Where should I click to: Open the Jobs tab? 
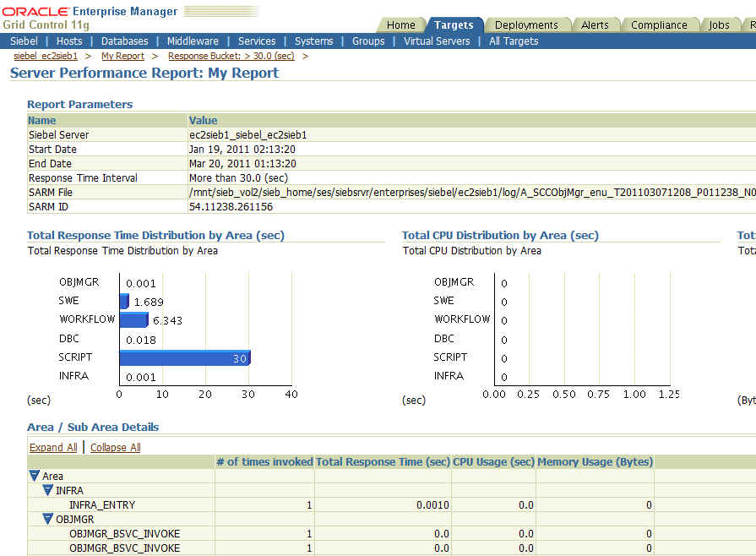pos(718,25)
